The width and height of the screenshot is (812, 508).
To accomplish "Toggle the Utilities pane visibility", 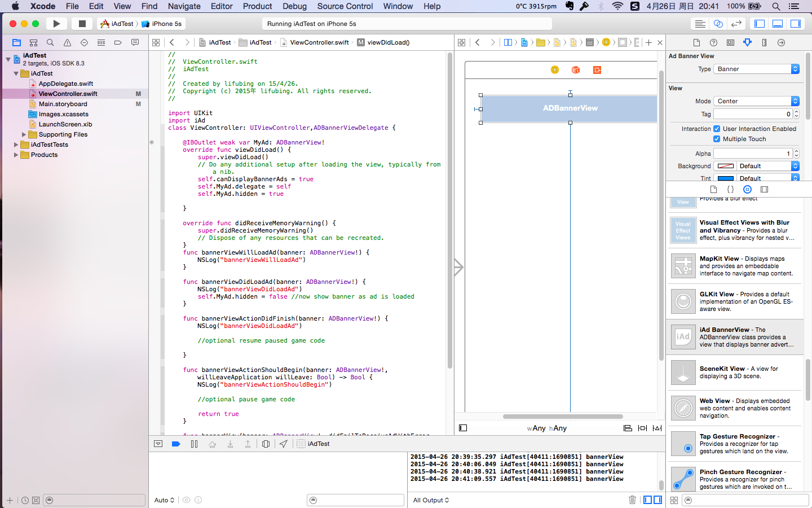I will (x=796, y=24).
